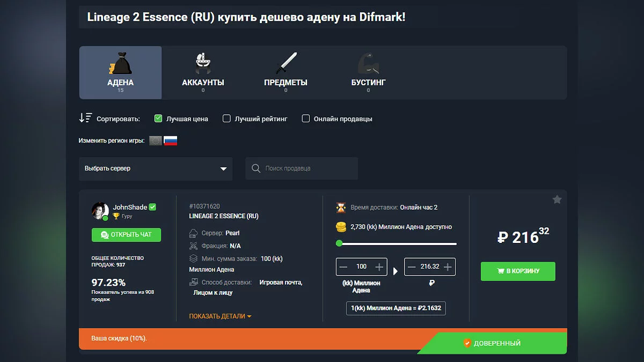Add offer to cart with В корзину
This screenshot has width=644, height=362.
(518, 271)
